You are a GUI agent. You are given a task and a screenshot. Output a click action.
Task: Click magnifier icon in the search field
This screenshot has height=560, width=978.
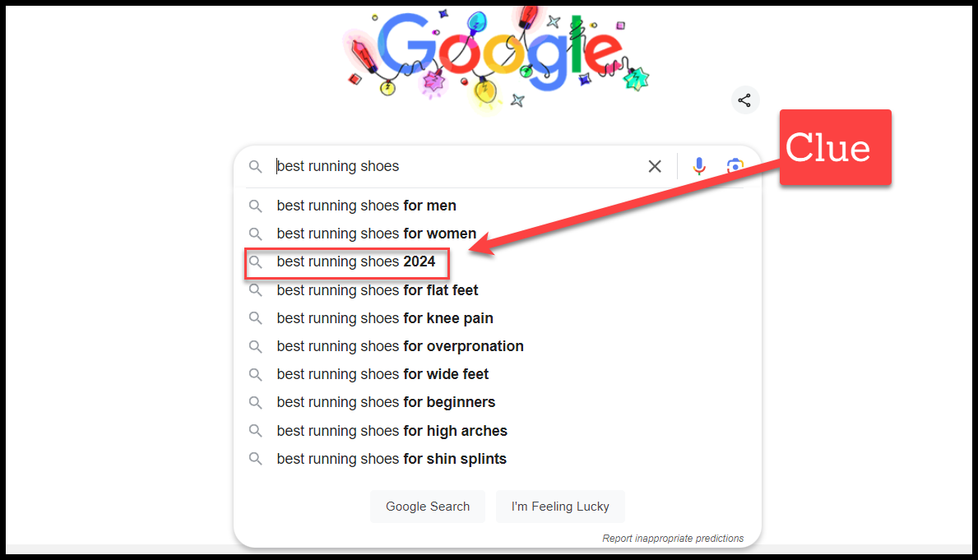tap(256, 166)
